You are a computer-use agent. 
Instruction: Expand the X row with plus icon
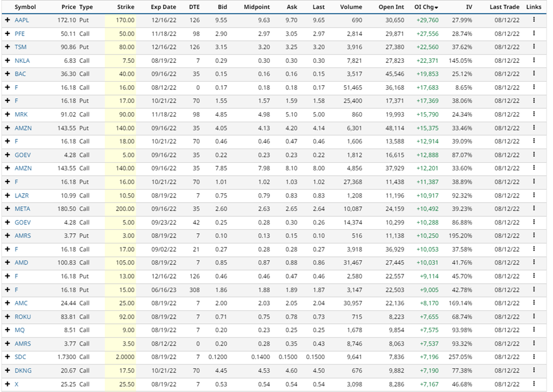(8, 384)
